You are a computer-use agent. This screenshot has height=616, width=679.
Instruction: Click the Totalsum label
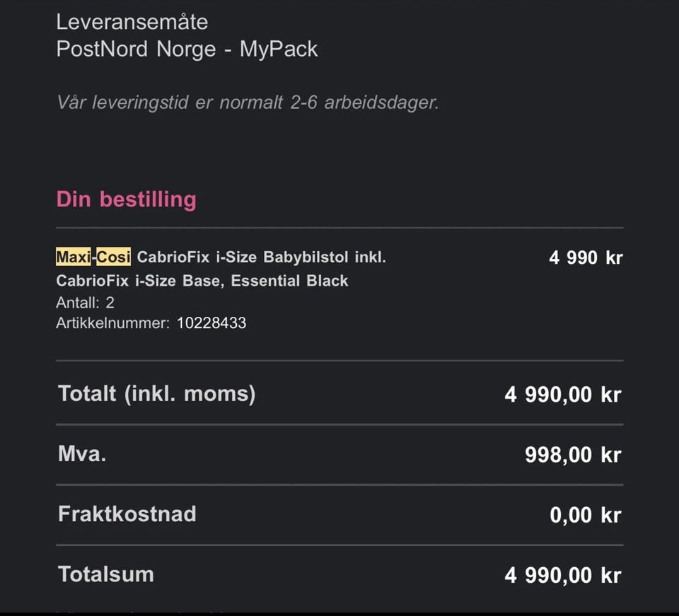[106, 574]
